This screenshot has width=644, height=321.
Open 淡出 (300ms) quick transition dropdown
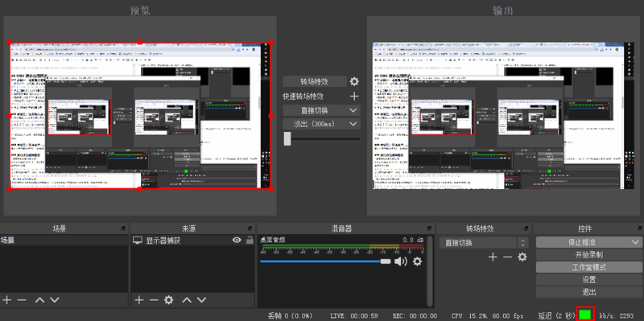321,124
